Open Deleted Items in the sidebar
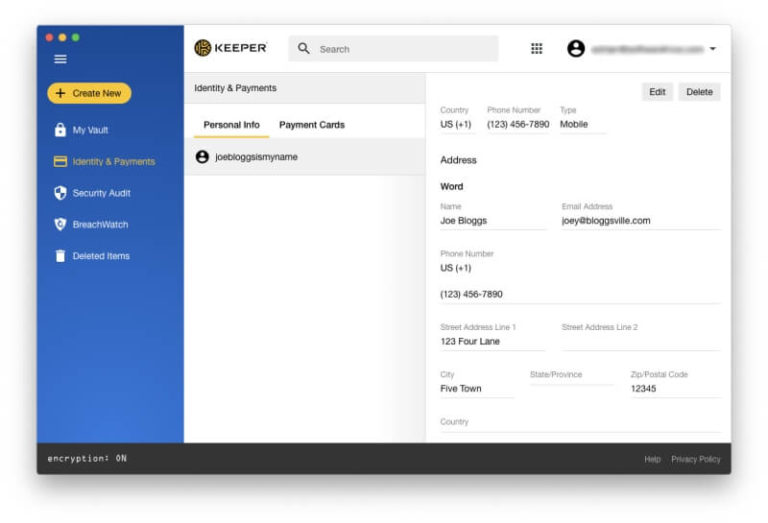The width and height of the screenshot is (768, 523). [x=101, y=256]
